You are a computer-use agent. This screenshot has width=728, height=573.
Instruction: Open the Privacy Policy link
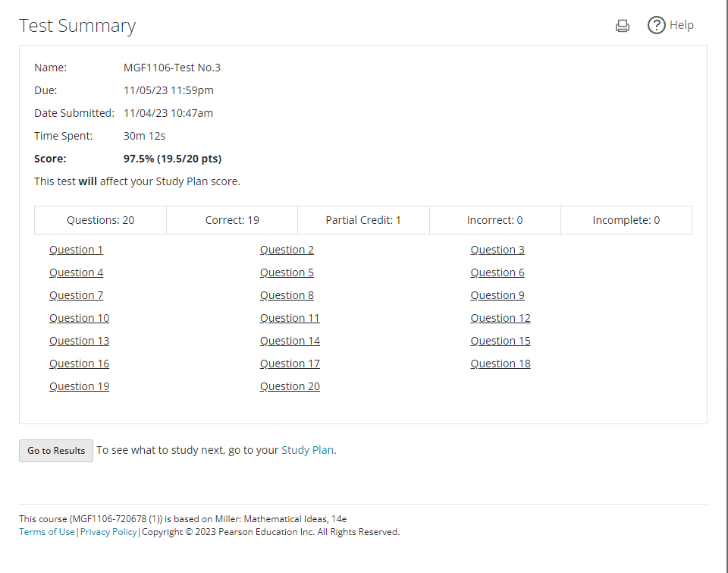[x=108, y=532]
